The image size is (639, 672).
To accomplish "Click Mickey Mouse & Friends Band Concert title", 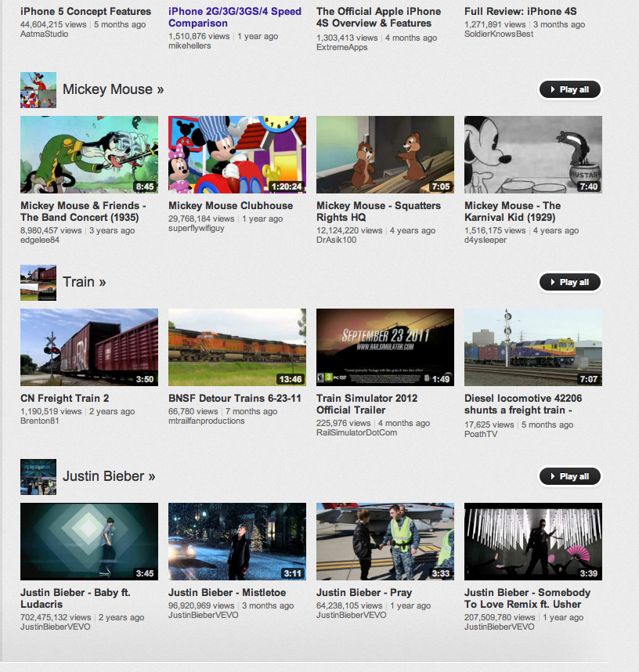I will [83, 211].
